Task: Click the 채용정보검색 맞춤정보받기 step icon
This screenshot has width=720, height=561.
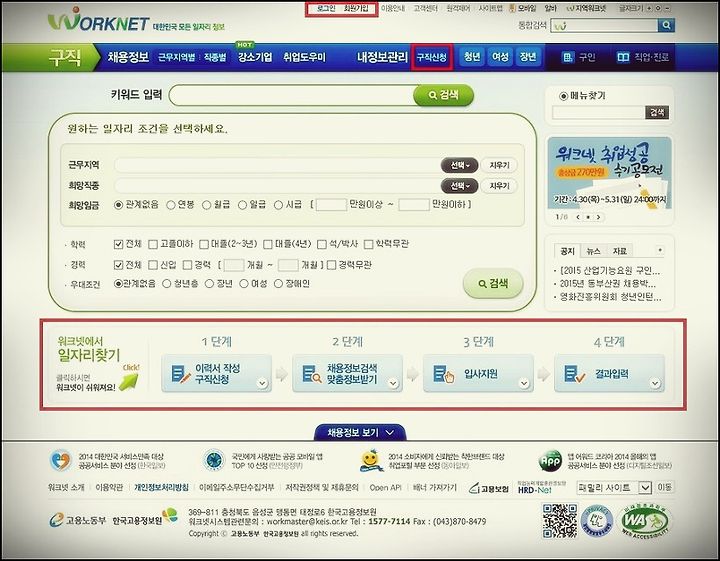Action: coord(312,374)
